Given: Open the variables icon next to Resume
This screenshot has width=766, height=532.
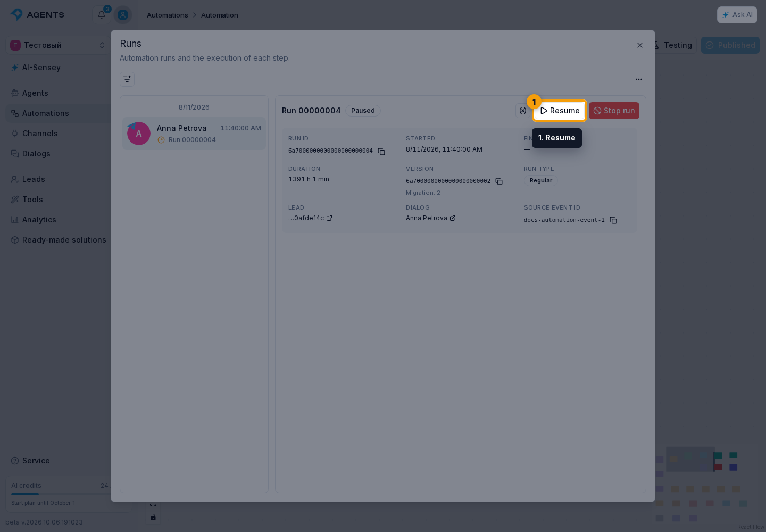Looking at the screenshot, I should click(x=523, y=111).
